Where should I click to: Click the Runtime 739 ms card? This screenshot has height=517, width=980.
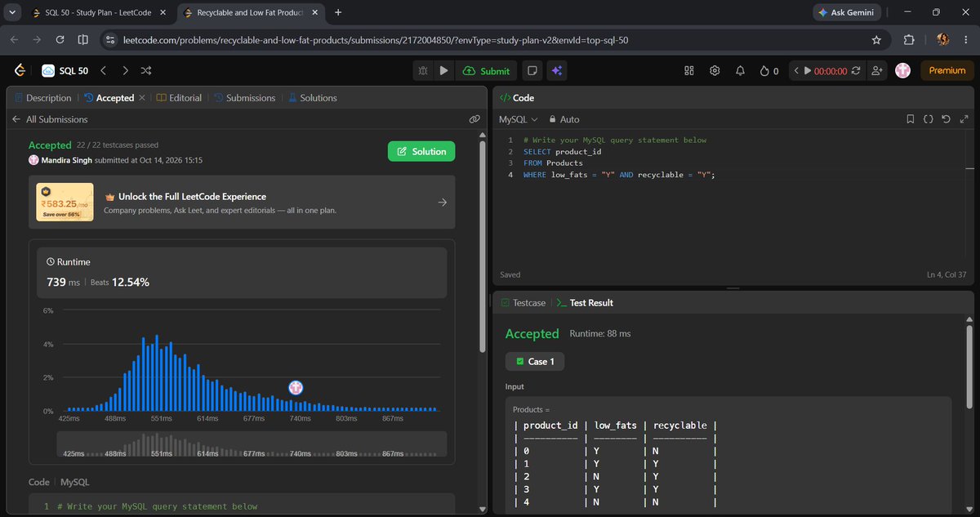242,273
